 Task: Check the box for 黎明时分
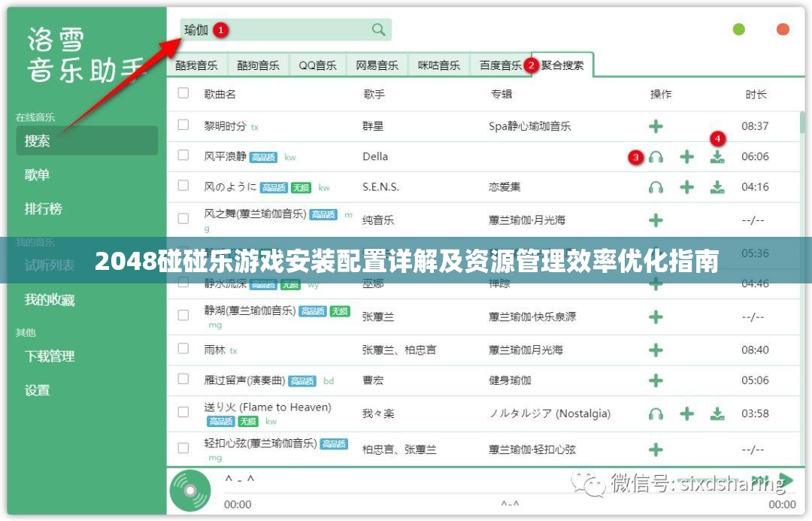coord(183,125)
